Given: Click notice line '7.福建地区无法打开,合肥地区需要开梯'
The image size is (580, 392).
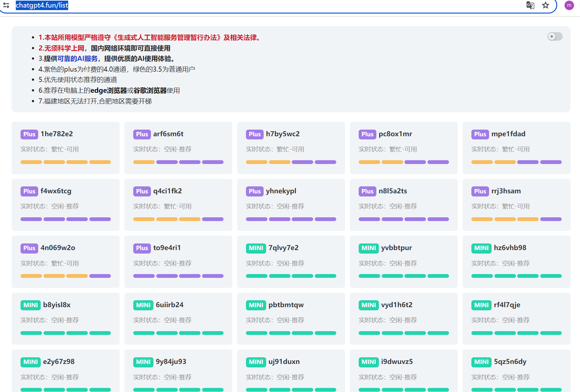Looking at the screenshot, I should (95, 101).
